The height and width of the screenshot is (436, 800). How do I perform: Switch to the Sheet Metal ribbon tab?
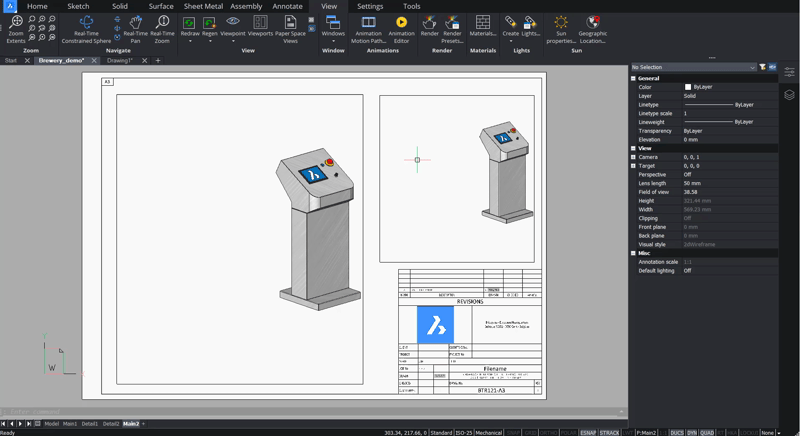[203, 6]
